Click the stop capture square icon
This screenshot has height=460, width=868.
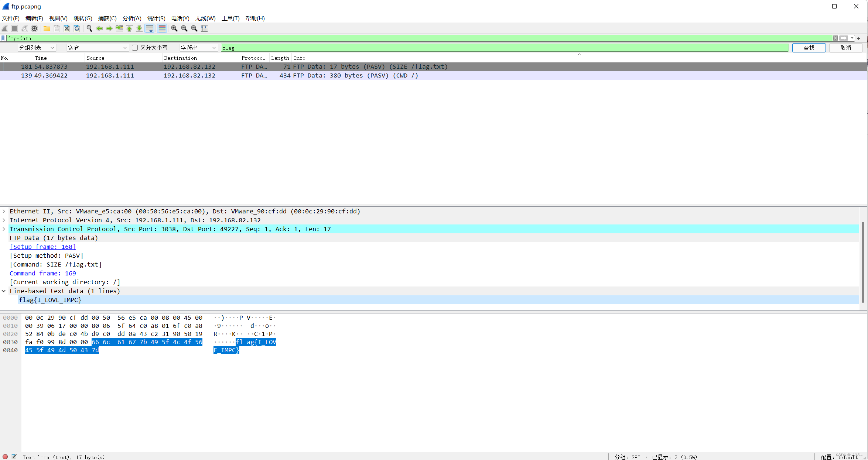(x=14, y=28)
